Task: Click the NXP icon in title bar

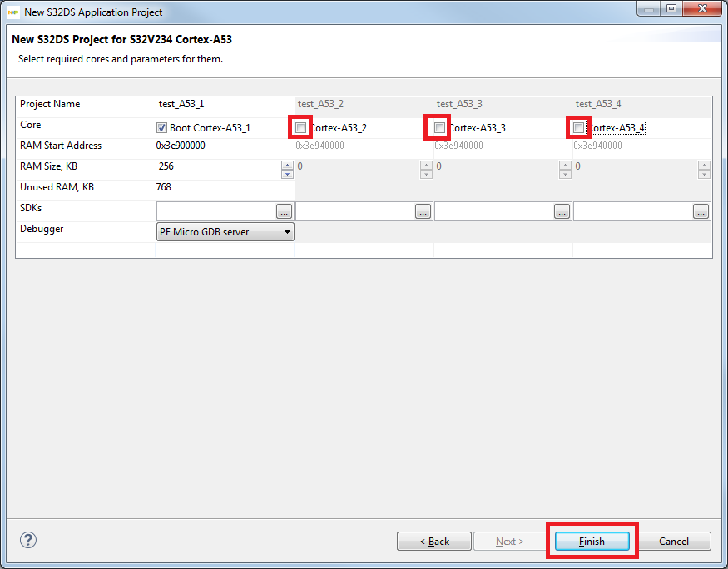Action: [13, 12]
